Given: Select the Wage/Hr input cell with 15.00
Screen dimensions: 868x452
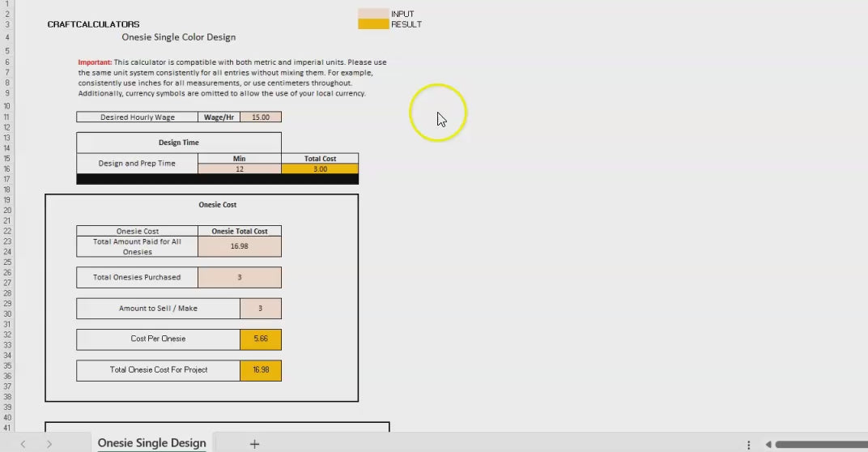Looking at the screenshot, I should [x=261, y=117].
